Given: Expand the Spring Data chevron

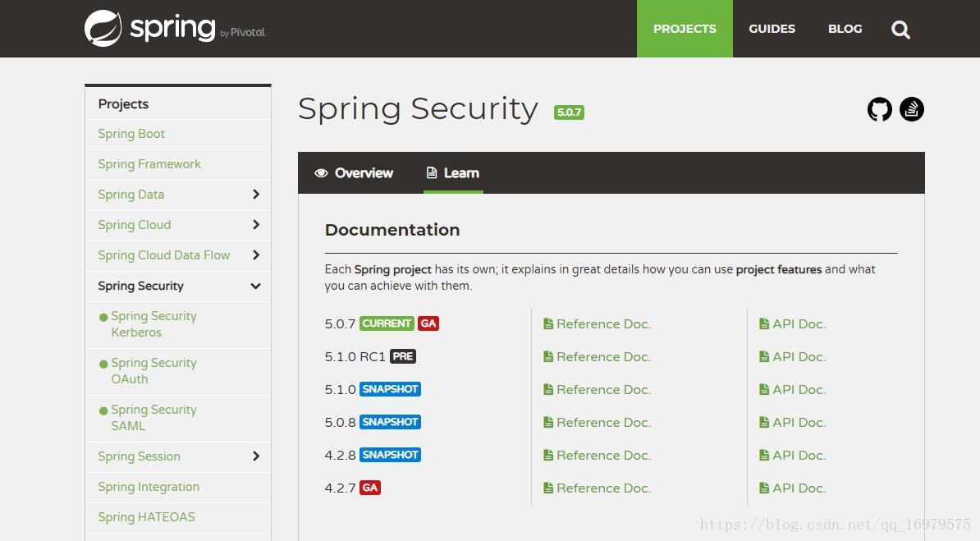Looking at the screenshot, I should point(255,195).
